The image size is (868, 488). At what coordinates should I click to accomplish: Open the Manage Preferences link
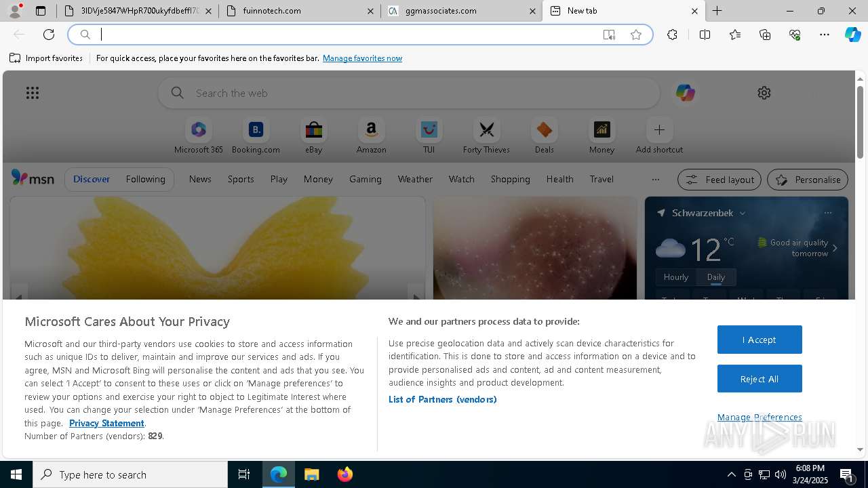click(x=759, y=417)
